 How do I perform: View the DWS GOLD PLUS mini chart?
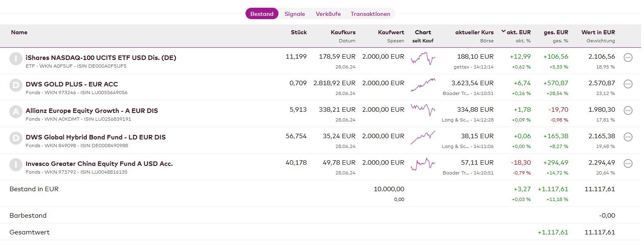(x=423, y=85)
